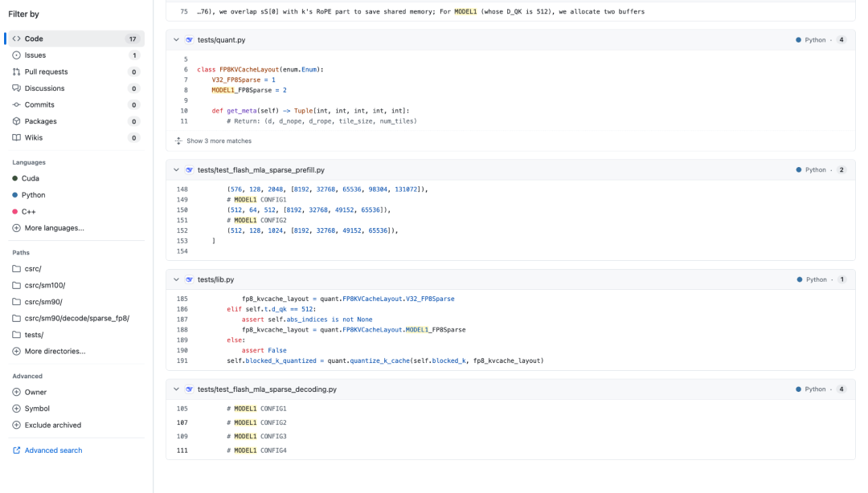Click the csrc/sm100/ folder icon
The height and width of the screenshot is (493, 868).
(17, 285)
